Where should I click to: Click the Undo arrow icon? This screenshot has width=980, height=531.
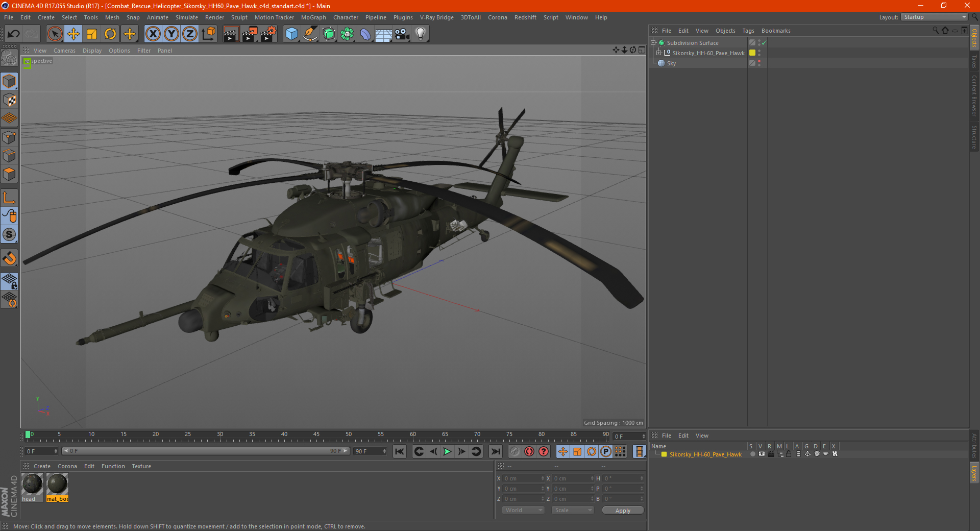pyautogui.click(x=14, y=34)
